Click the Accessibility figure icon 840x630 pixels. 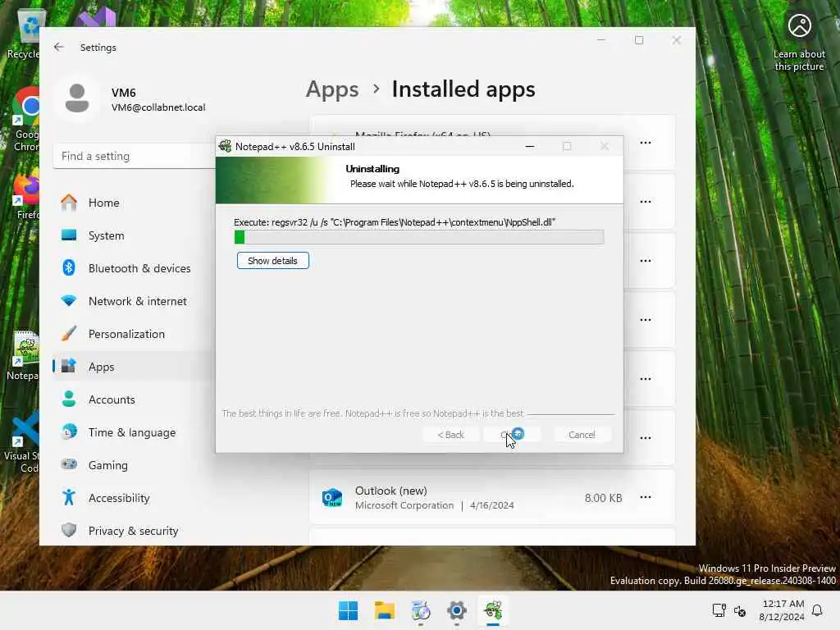69,498
